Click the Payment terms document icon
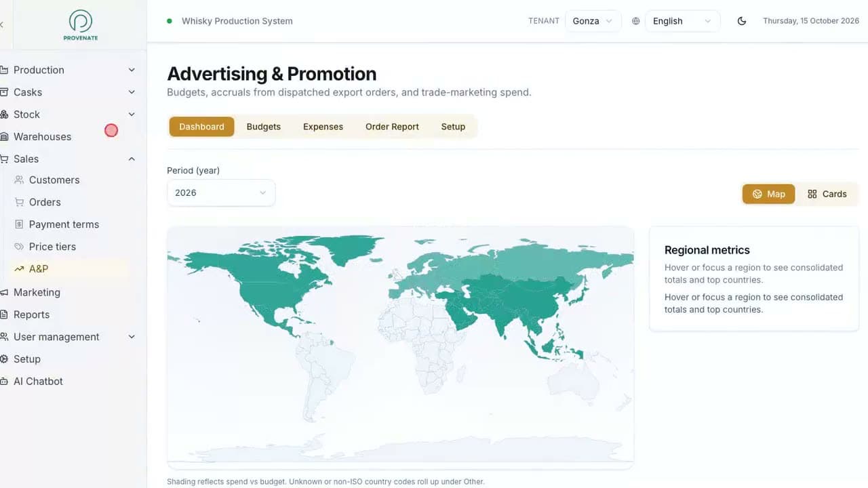 coord(19,224)
